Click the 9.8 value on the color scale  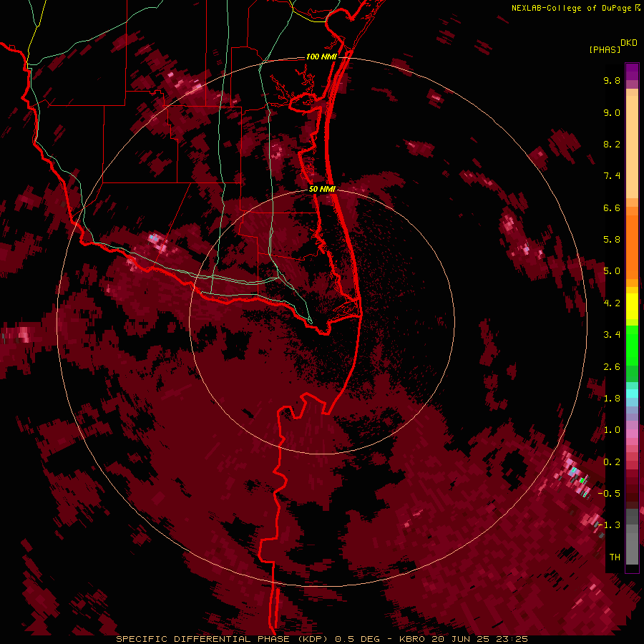[x=612, y=80]
